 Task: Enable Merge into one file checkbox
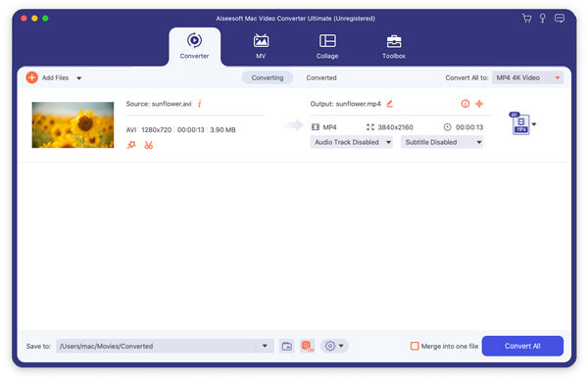[415, 346]
